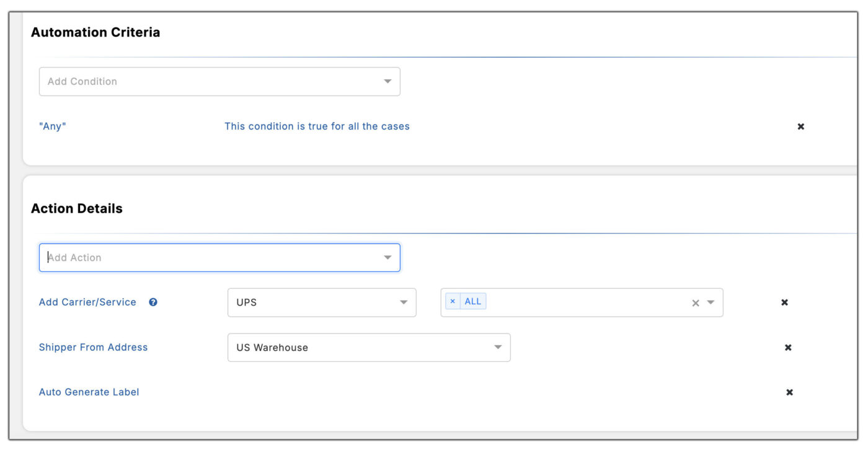This screenshot has width=868, height=450.
Task: Click the Shipper From Address link
Action: click(x=93, y=347)
